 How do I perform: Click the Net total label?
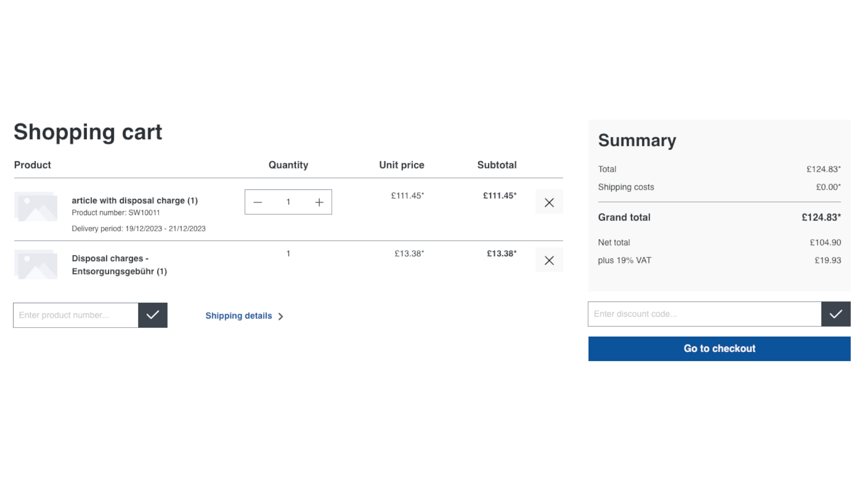[x=614, y=243]
